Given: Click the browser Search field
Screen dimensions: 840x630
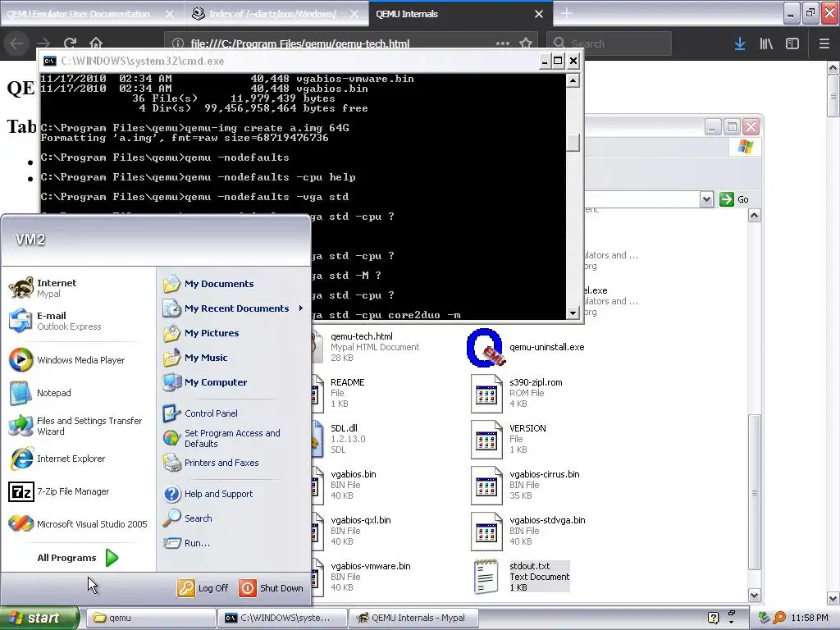Looking at the screenshot, I should (609, 43).
